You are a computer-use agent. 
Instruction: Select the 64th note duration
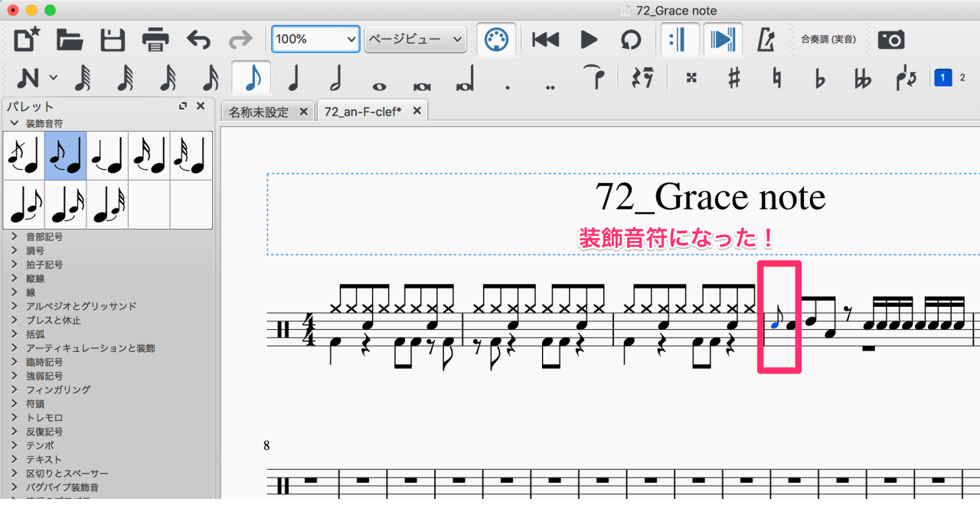[124, 78]
